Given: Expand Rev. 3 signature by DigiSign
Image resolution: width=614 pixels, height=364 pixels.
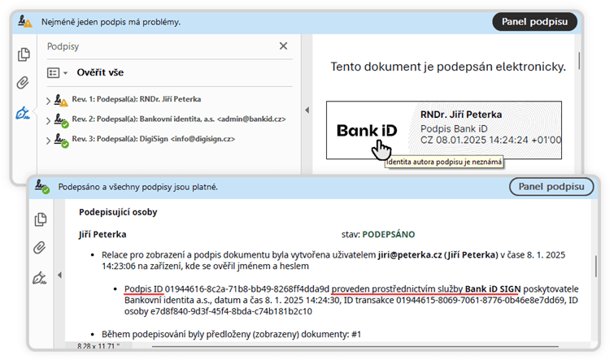Looking at the screenshot, I should tap(48, 140).
